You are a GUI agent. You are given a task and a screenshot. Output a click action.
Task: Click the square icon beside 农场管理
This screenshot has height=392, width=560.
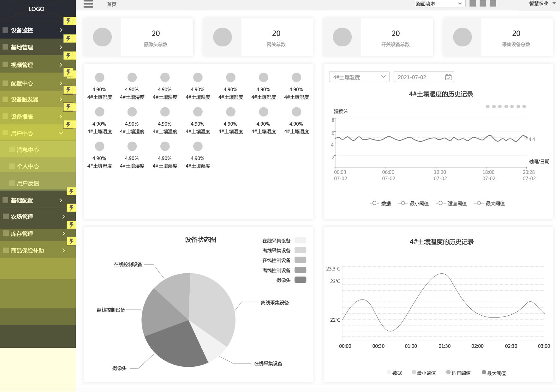pos(6,217)
